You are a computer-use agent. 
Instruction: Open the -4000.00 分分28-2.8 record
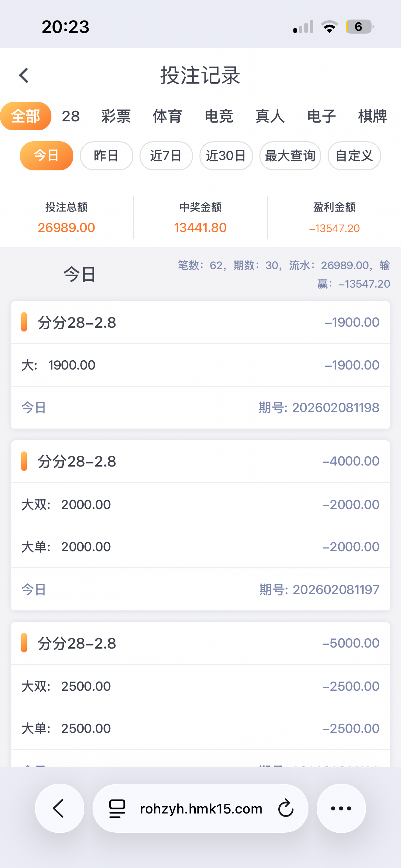click(x=200, y=461)
